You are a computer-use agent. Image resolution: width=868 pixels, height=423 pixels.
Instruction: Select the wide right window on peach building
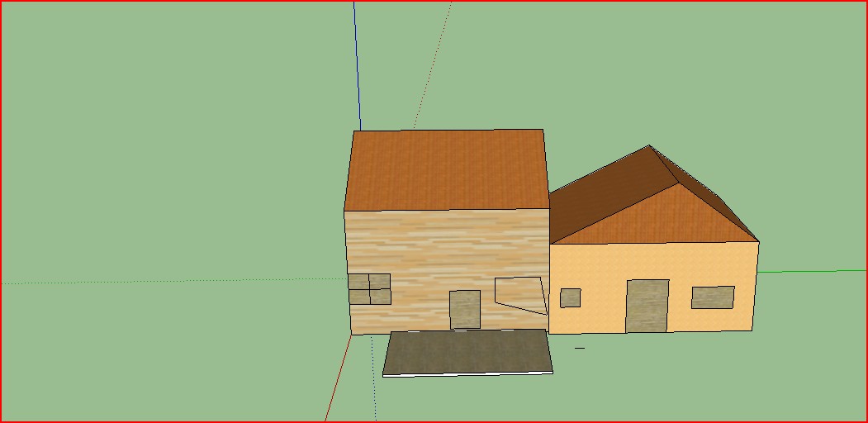point(713,297)
